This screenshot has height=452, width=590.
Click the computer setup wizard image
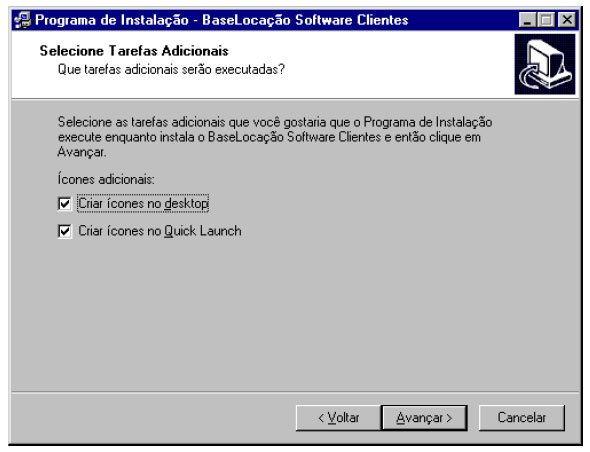[x=544, y=64]
